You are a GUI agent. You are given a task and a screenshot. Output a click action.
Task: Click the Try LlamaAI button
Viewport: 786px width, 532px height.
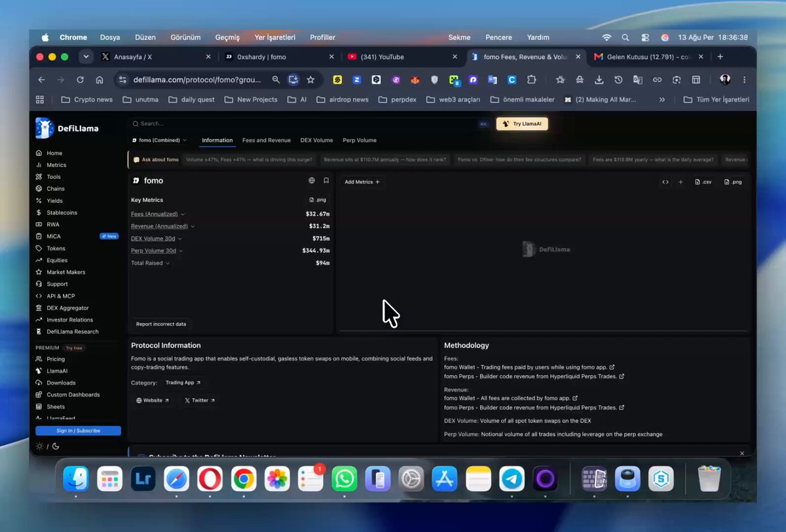tap(522, 124)
